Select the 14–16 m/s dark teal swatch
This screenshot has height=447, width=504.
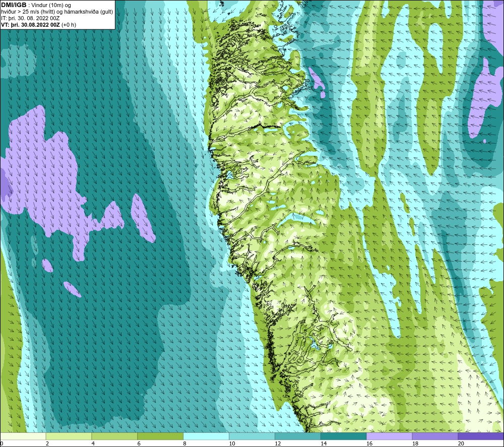click(344, 436)
